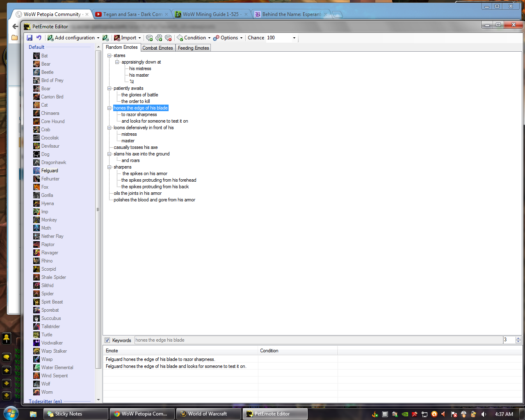
Task: Collapse the 'patiently awaits' node
Action: [110, 88]
